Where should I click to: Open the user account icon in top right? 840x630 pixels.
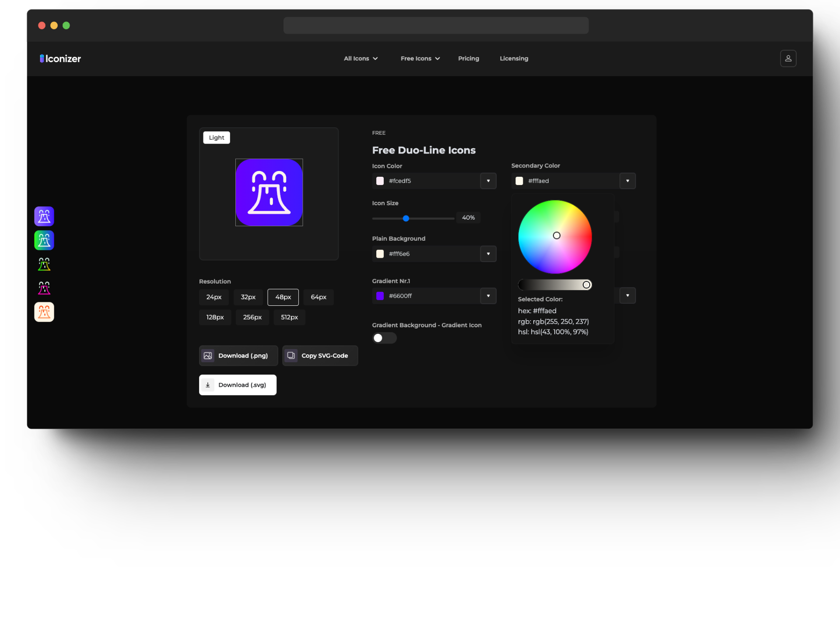(788, 58)
